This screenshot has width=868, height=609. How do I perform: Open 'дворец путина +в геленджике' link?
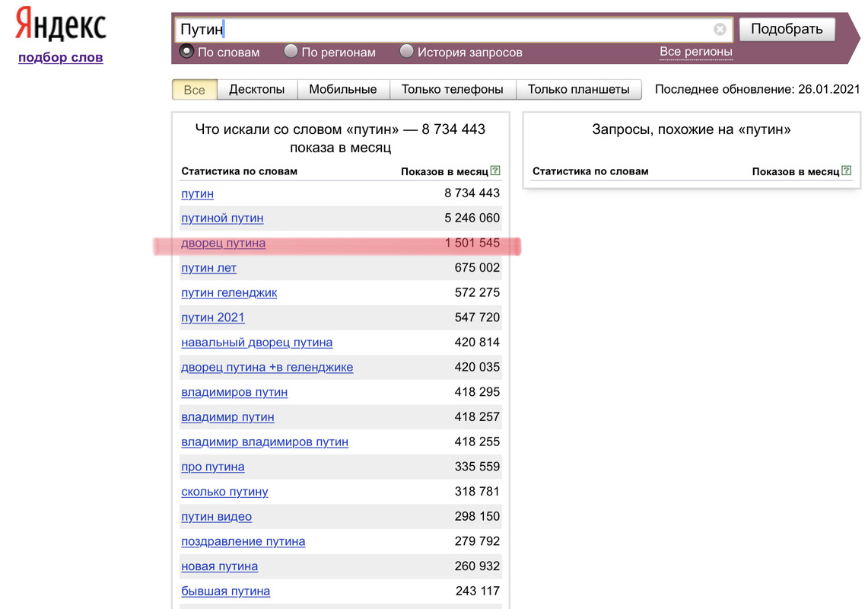(x=267, y=368)
